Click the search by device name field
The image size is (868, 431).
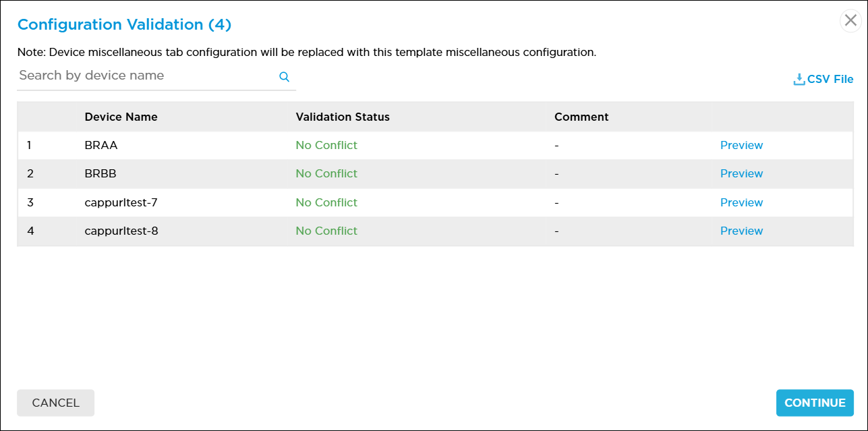(x=135, y=75)
